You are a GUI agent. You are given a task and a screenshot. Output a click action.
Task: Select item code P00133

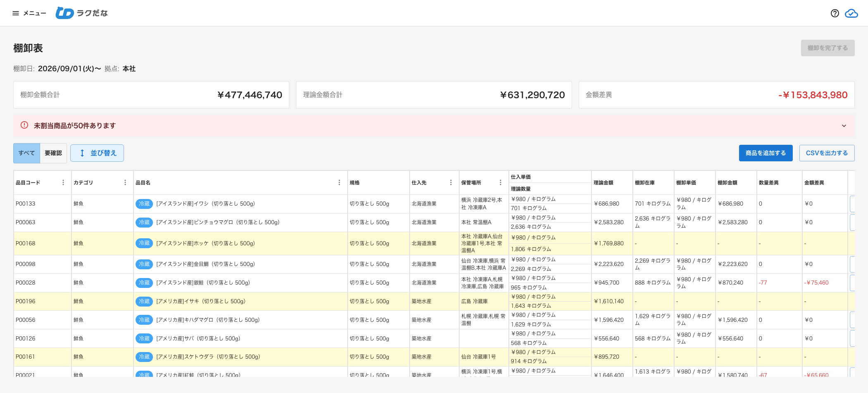pyautogui.click(x=26, y=204)
